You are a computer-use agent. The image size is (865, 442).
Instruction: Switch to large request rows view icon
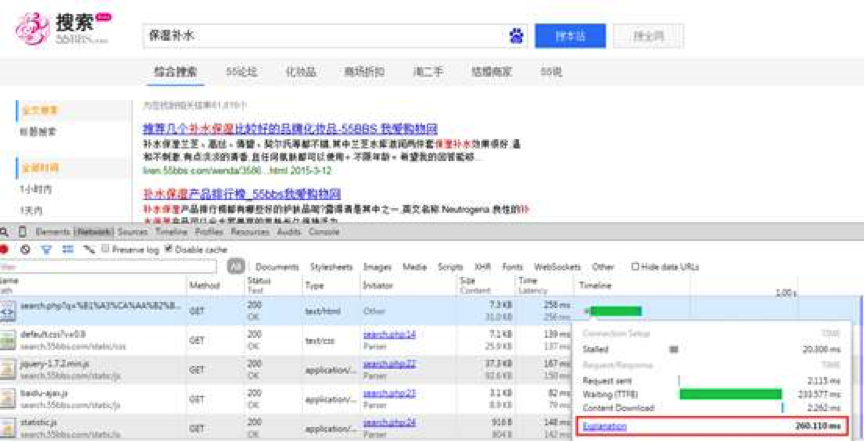point(68,249)
